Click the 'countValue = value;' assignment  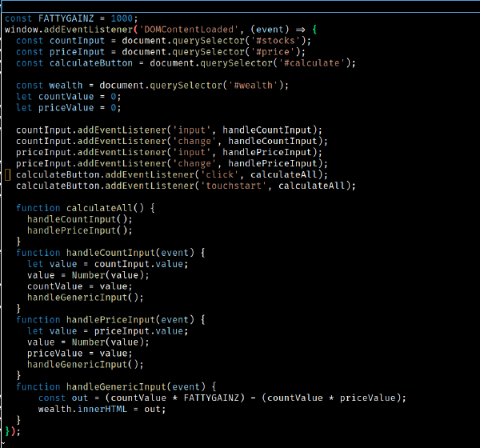point(80,286)
